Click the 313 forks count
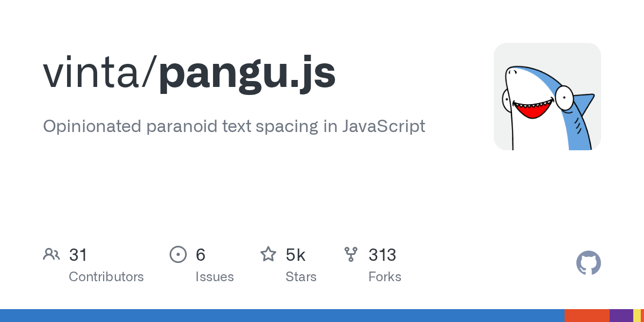The image size is (644, 322). [383, 254]
